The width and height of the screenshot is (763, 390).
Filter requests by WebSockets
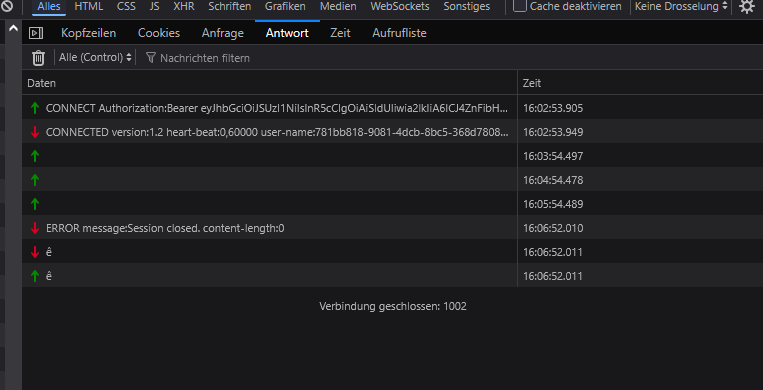(x=400, y=7)
